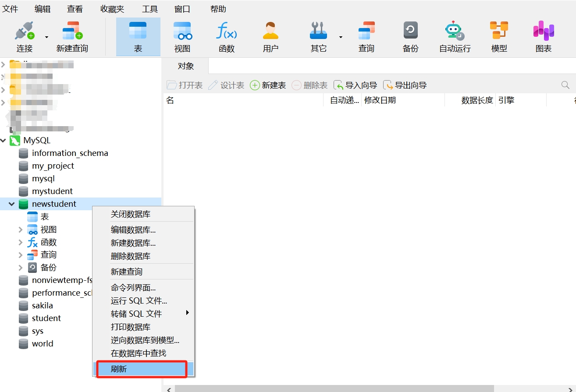This screenshot has height=392, width=576.
Task: Collapse the MySQL connection tree node
Action: (x=4, y=141)
